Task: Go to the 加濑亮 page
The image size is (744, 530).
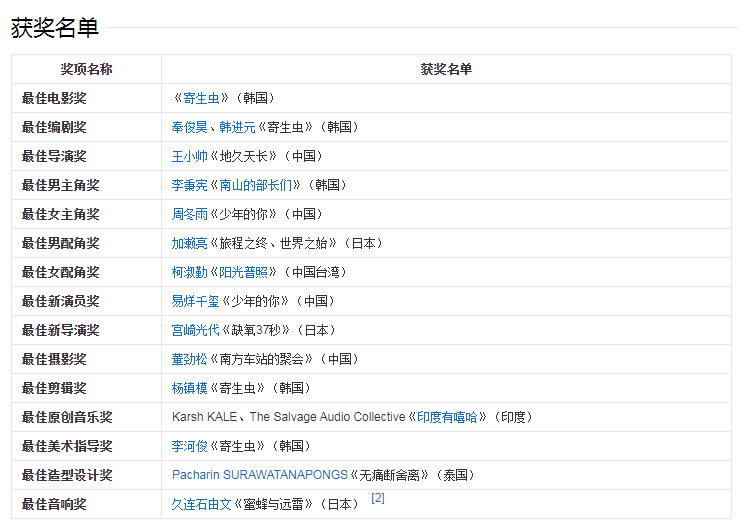Action: [x=190, y=243]
